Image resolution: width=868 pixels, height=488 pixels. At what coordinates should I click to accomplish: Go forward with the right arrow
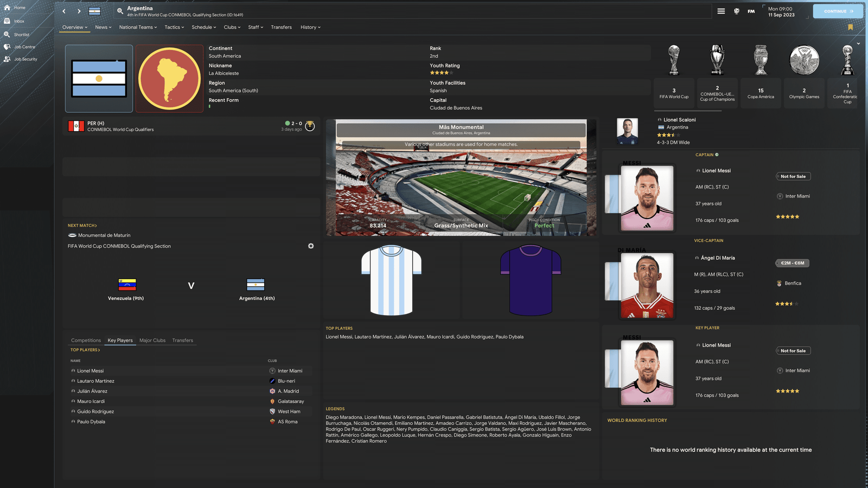tap(79, 11)
